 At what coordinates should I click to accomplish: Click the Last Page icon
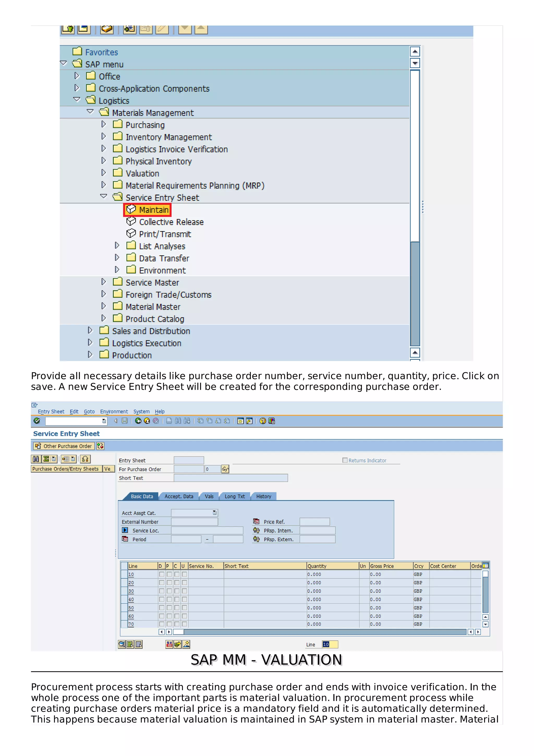click(227, 421)
